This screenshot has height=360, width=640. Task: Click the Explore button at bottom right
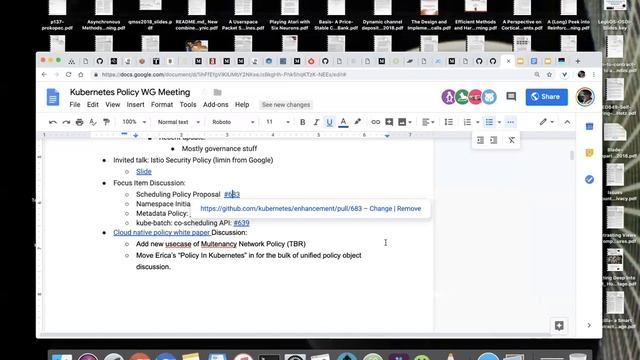pos(559,325)
